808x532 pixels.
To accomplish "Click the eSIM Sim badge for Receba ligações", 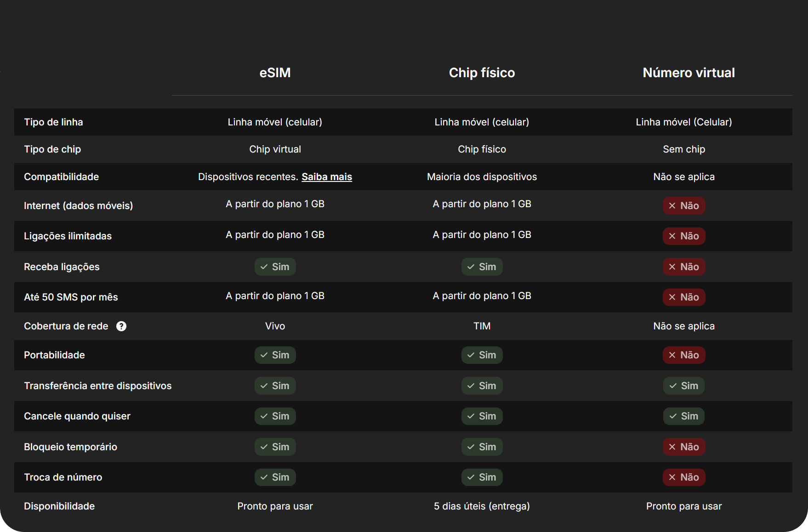I will coord(275,267).
